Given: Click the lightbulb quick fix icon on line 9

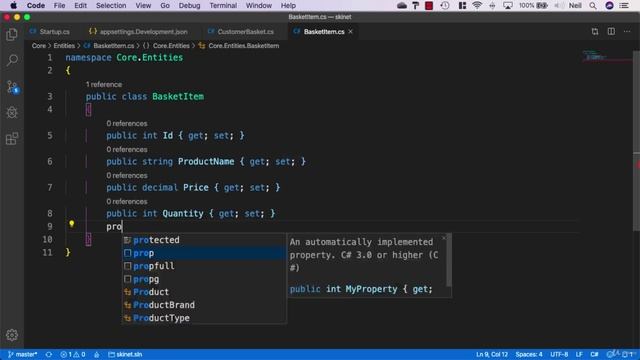Looking at the screenshot, I should (71, 224).
